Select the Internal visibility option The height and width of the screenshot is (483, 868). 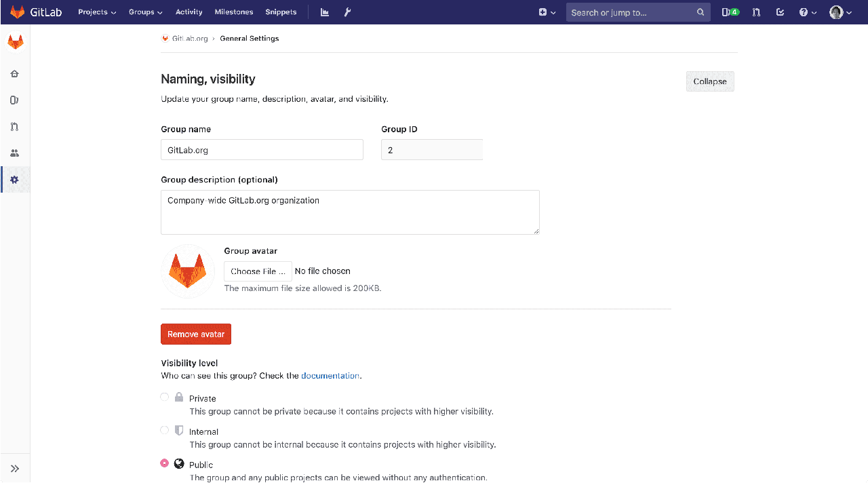click(164, 429)
